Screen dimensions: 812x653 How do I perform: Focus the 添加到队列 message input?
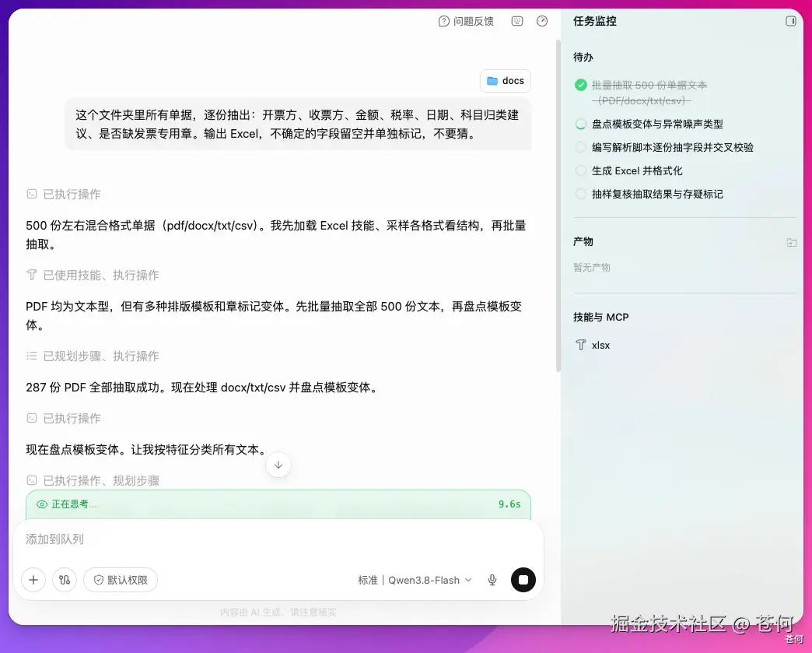pyautogui.click(x=278, y=539)
